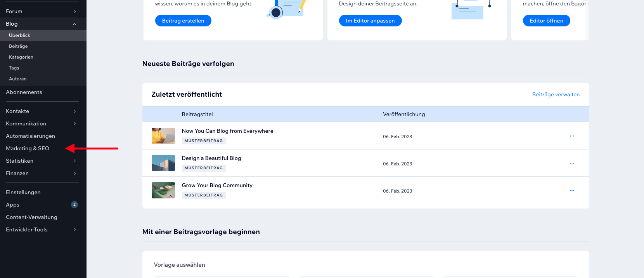644x278 pixels.
Task: Open the Grow Your Blog Community thumbnail
Action: tap(163, 190)
